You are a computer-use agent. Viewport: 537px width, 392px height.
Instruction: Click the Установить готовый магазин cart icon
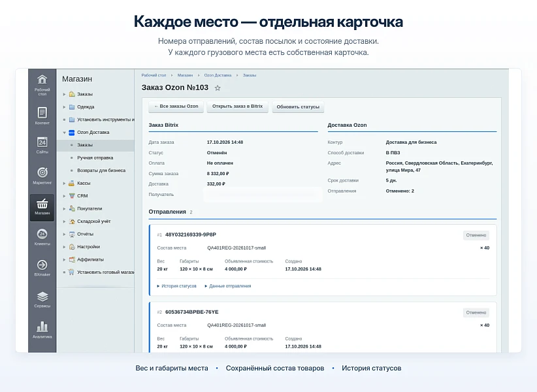point(71,272)
